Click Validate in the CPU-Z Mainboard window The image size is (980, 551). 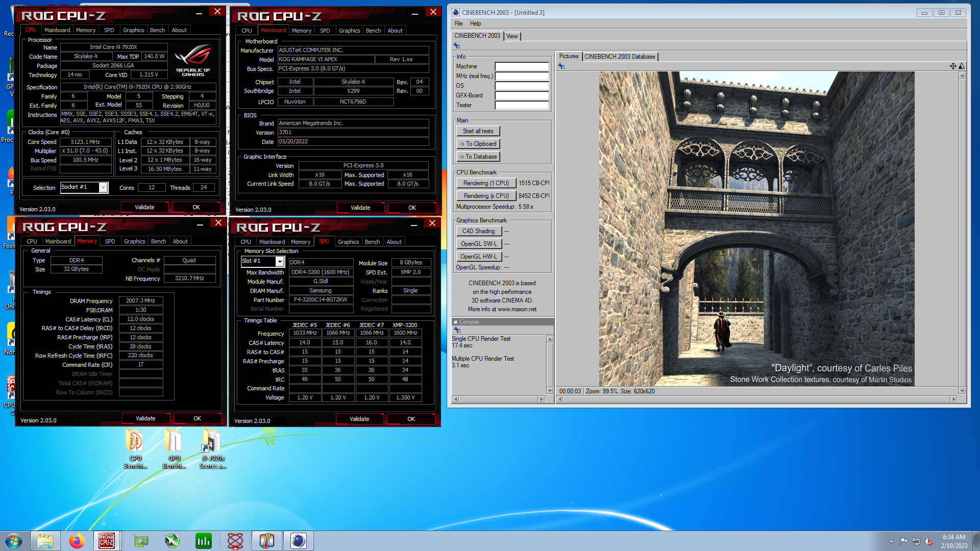[360, 208]
